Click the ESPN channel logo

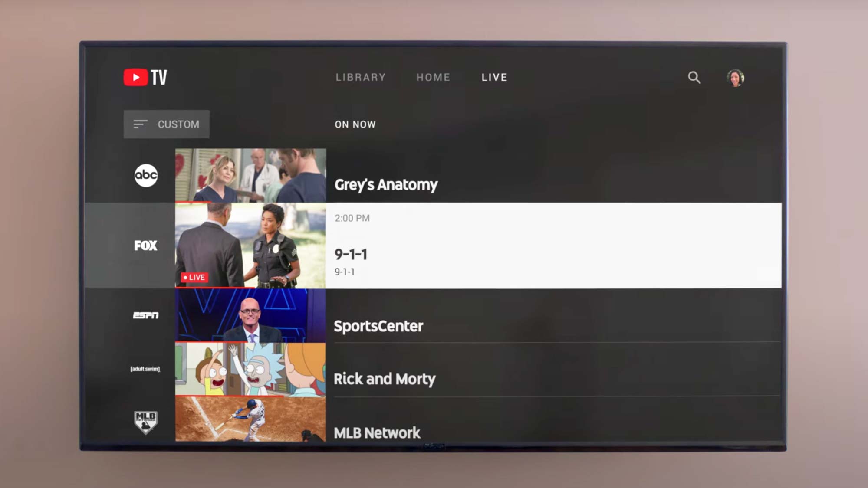[145, 314]
